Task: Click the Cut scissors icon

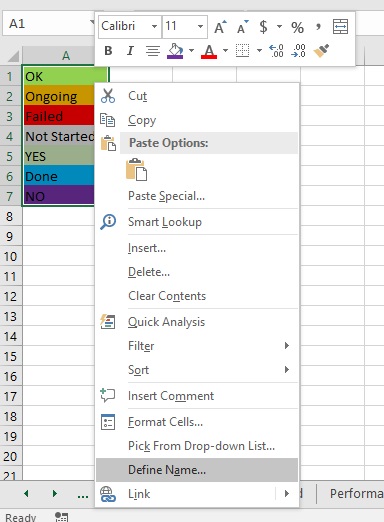Action: click(x=108, y=96)
